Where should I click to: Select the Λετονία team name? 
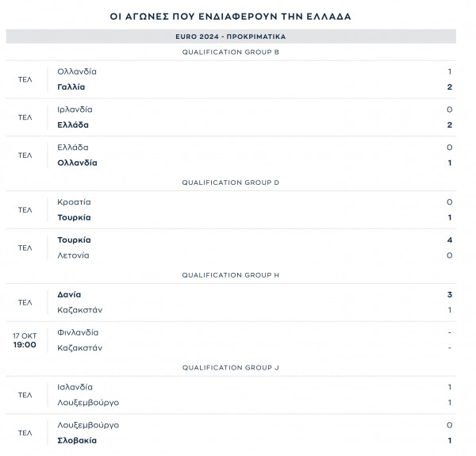[x=73, y=255]
